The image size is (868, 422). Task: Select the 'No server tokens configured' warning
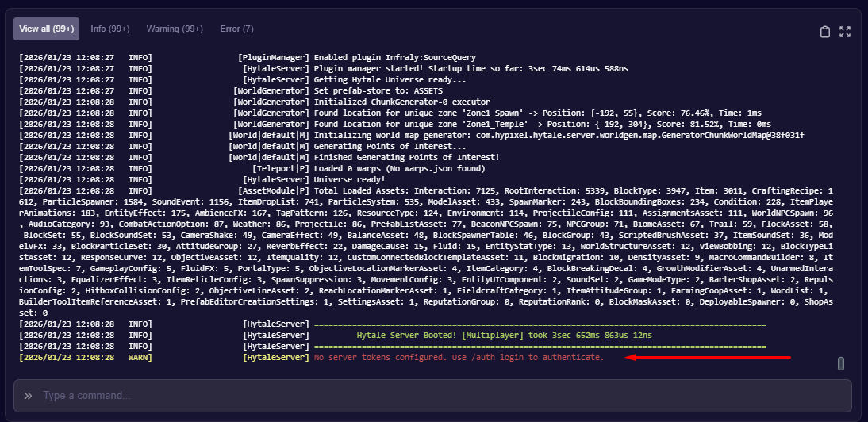459,358
